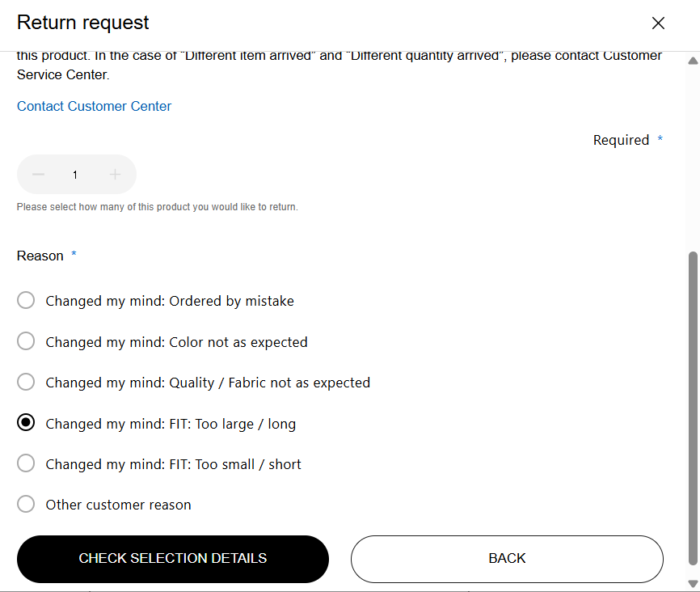Choose 'Other customer reason' radio button
The width and height of the screenshot is (700, 592).
[26, 505]
